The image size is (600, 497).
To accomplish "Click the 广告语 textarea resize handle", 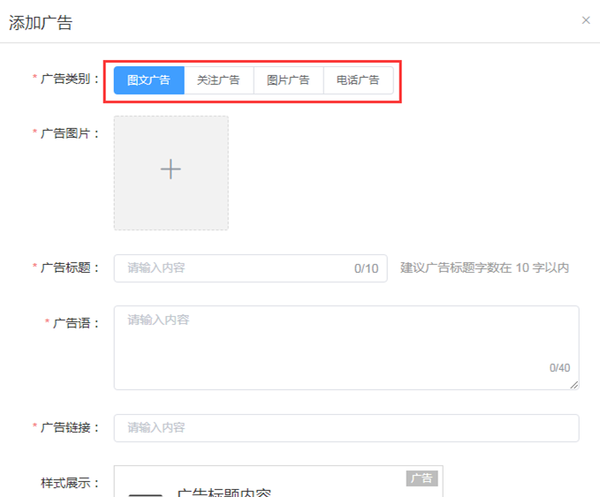I will coord(574,385).
